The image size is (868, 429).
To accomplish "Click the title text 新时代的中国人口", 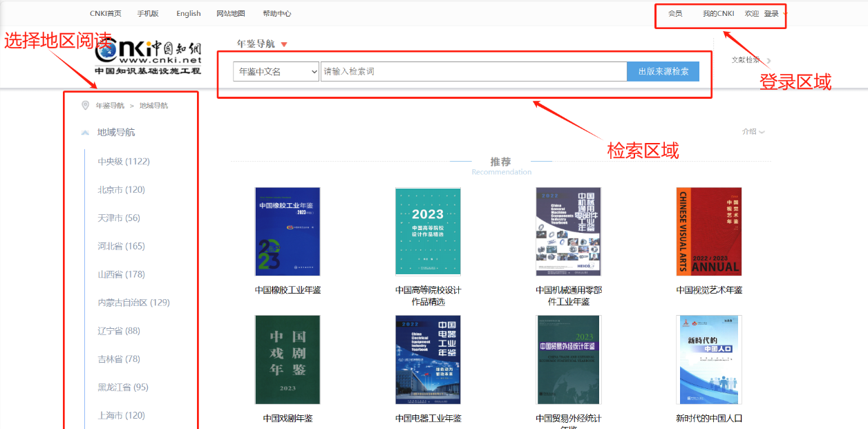I will pos(709,419).
